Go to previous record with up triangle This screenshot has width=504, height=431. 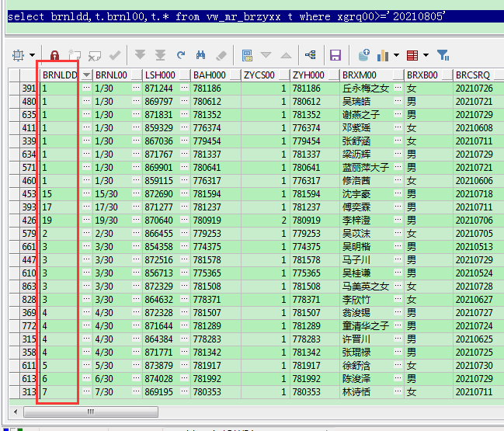pos(286,55)
